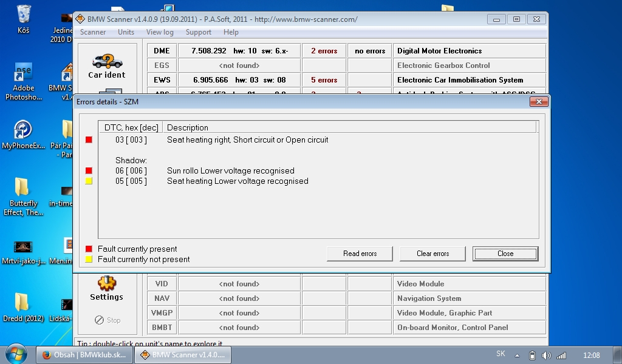The width and height of the screenshot is (622, 364).
Task: Click the Car ident icon
Action: [106, 62]
